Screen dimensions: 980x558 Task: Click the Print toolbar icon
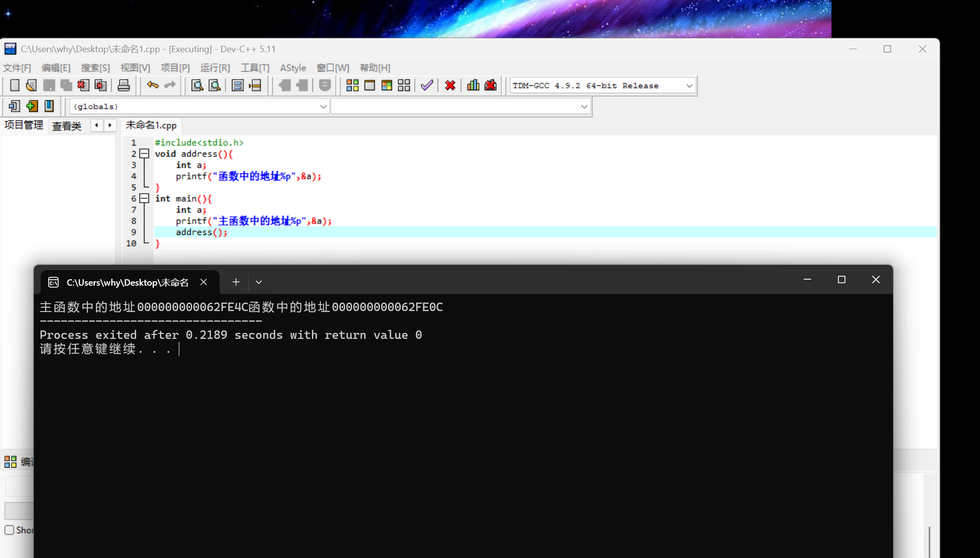pyautogui.click(x=124, y=85)
